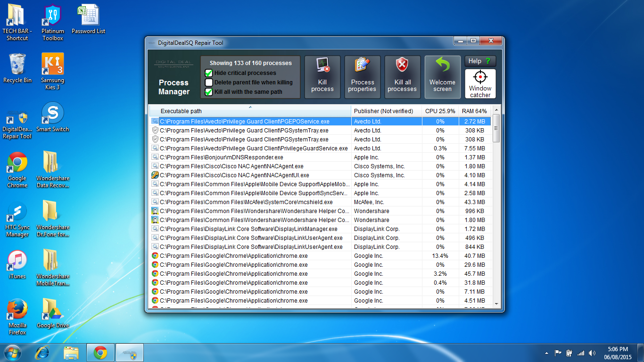Open DigitalDeal Repair Tool desktop shortcut
644x362 pixels.
pyautogui.click(x=17, y=125)
